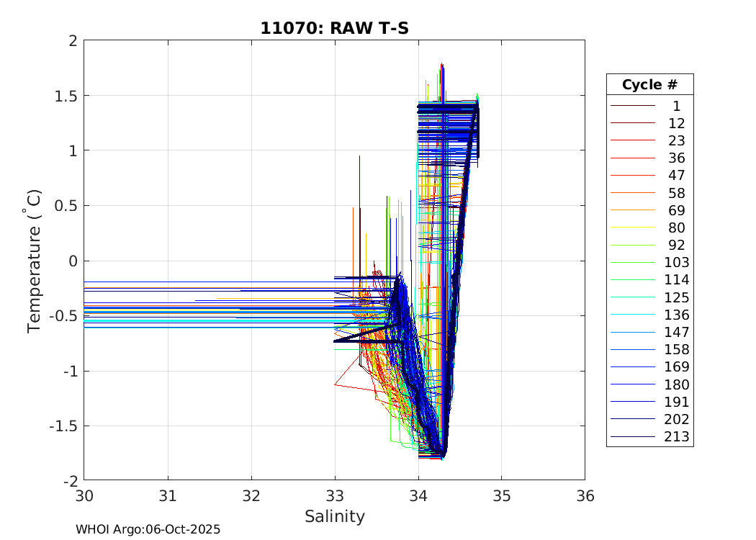Click the x-axis tick label 33

tap(335, 496)
